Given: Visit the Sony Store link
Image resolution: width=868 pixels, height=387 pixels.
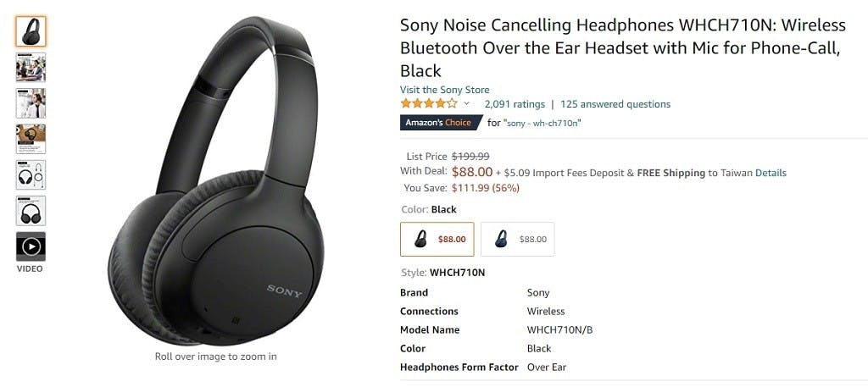Looking at the screenshot, I should pos(444,90).
